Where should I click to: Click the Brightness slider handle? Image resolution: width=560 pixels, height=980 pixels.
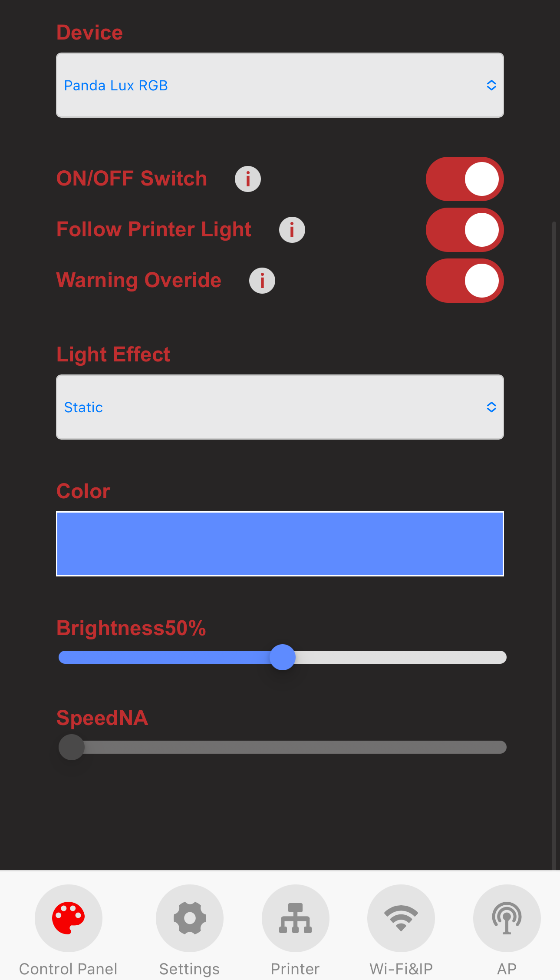click(x=283, y=657)
